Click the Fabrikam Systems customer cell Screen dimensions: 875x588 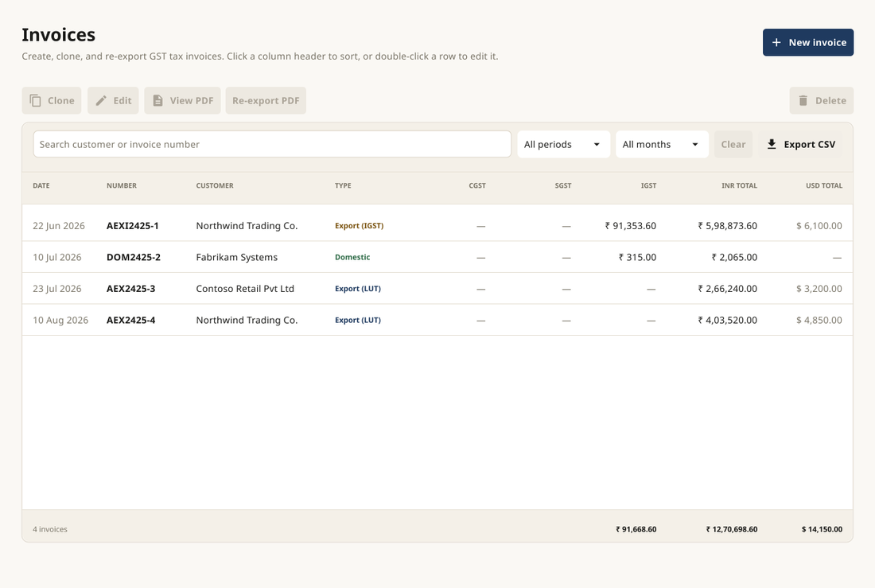236,257
